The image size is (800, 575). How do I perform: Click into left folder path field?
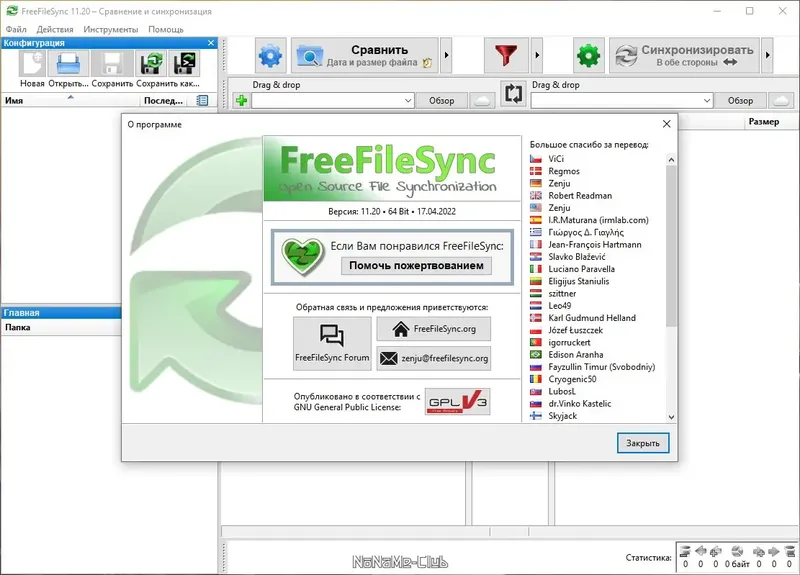[328, 101]
